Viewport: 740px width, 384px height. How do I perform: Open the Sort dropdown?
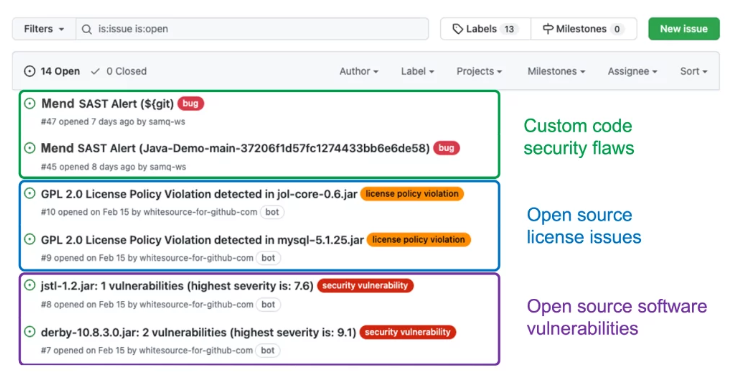[x=693, y=71]
